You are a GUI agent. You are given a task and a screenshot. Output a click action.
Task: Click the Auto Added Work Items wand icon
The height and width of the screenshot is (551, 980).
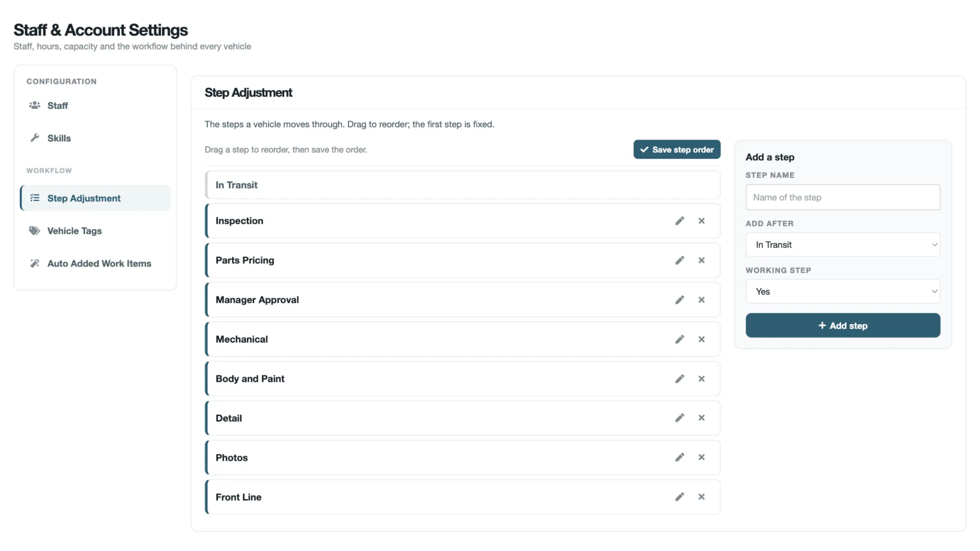(x=35, y=263)
